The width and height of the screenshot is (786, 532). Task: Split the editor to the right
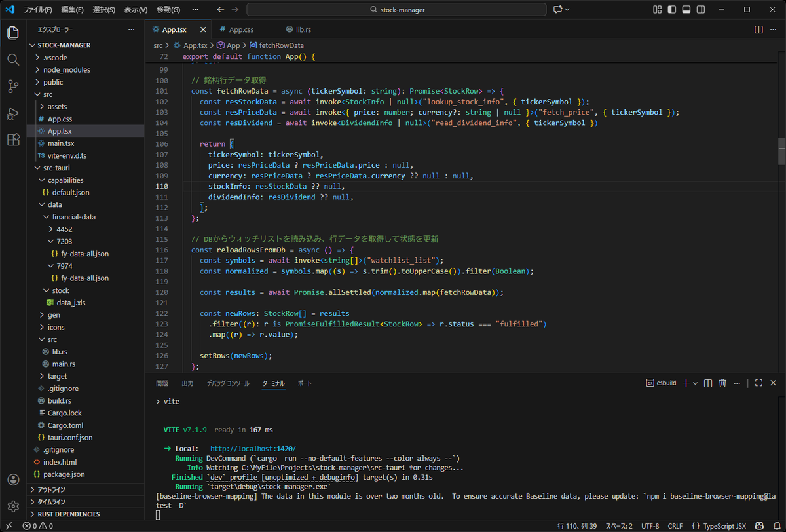pyautogui.click(x=758, y=30)
